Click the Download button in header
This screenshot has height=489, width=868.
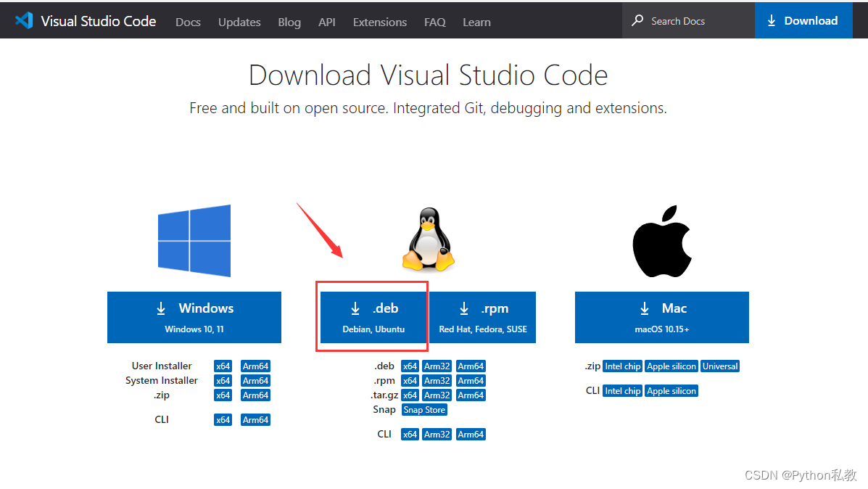[803, 20]
